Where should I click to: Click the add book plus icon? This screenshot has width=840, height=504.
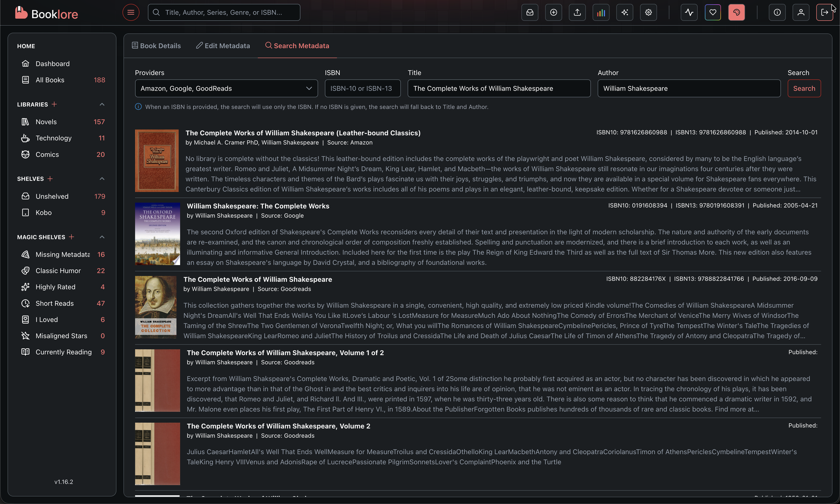click(553, 12)
